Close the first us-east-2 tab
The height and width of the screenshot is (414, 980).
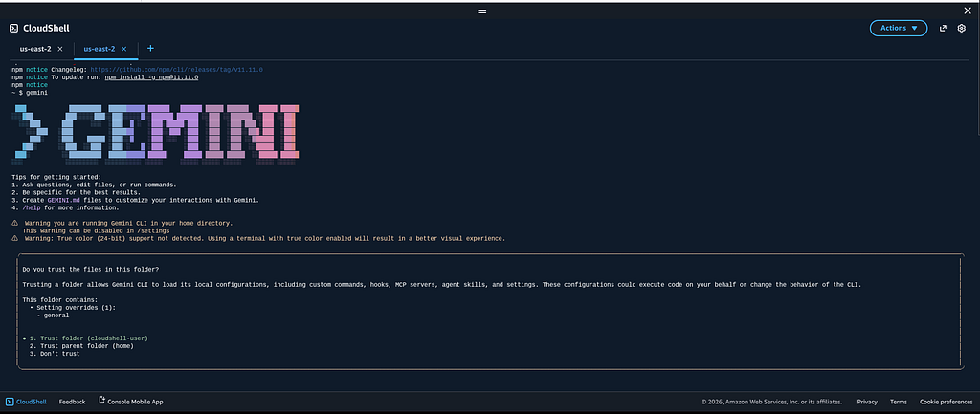coord(60,49)
